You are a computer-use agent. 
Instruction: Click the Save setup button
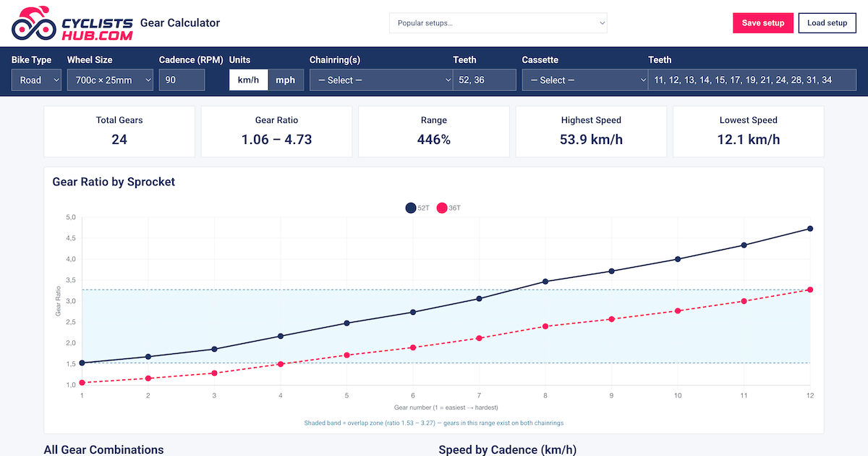(x=763, y=23)
